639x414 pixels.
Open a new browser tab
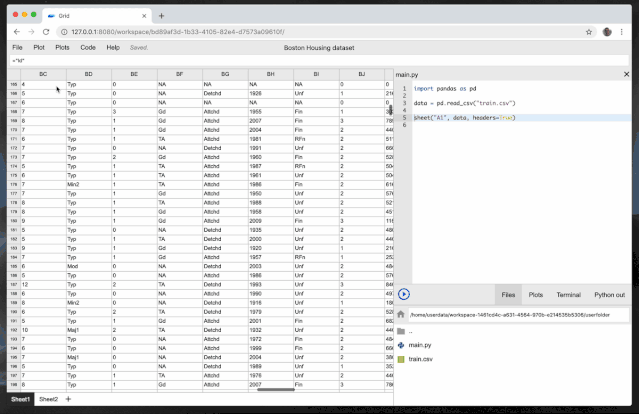click(161, 16)
